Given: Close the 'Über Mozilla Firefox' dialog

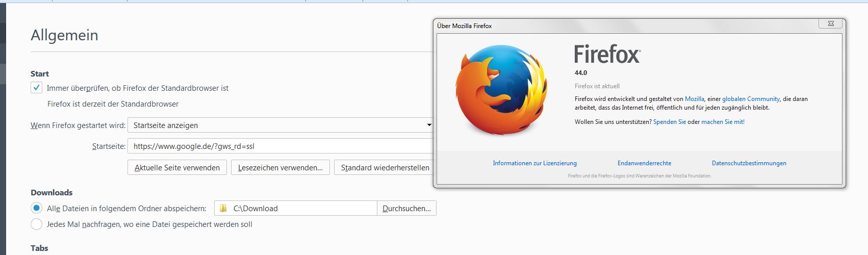Looking at the screenshot, I should tap(830, 24).
